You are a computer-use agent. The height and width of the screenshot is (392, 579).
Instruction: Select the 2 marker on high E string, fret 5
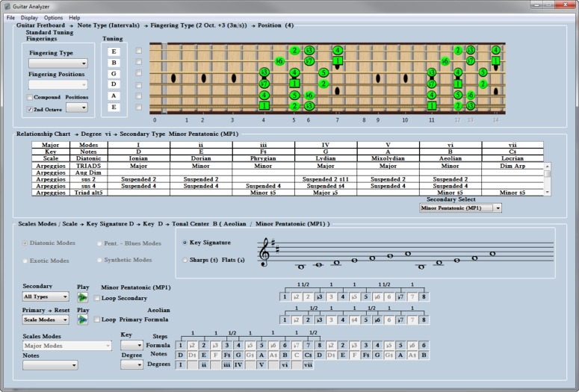294,50
